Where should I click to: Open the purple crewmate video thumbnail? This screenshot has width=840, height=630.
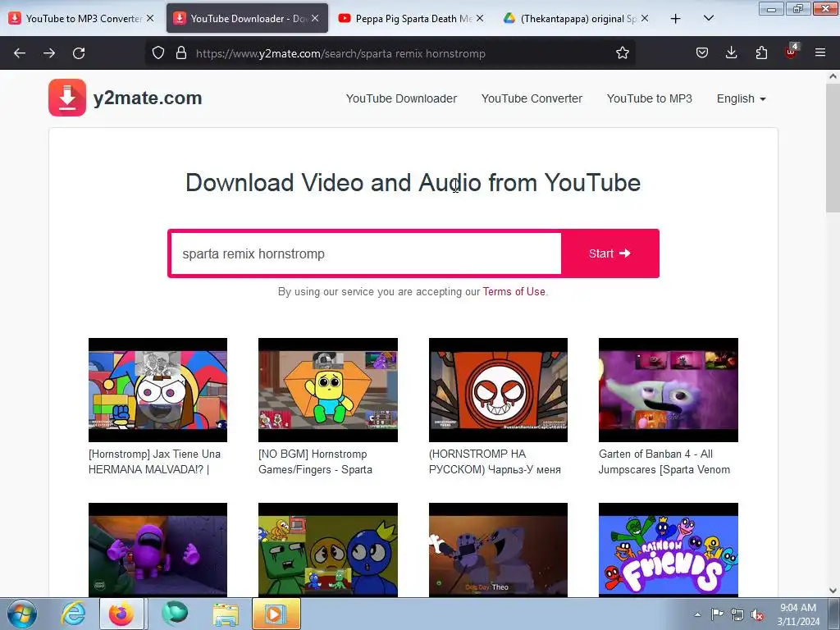(x=157, y=550)
